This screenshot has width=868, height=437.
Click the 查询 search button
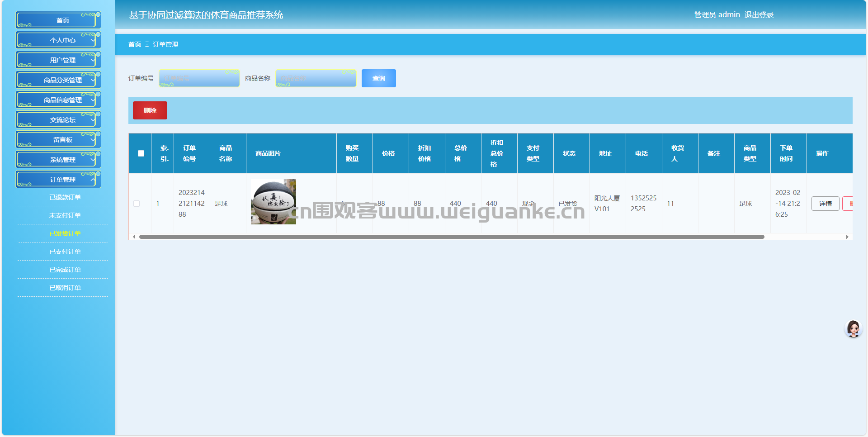[379, 78]
